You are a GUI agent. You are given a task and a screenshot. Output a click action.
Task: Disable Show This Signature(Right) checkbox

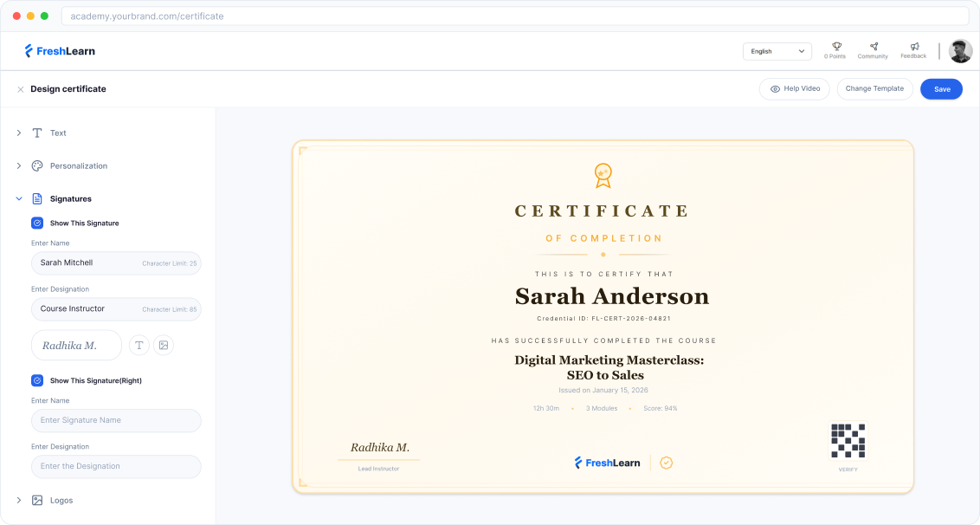[35, 379]
